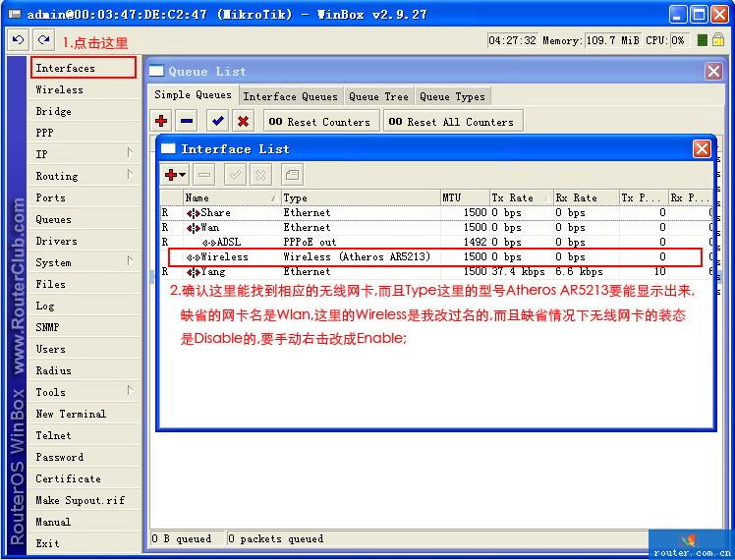
Task: Open the Telnet menu item
Action: 85,435
